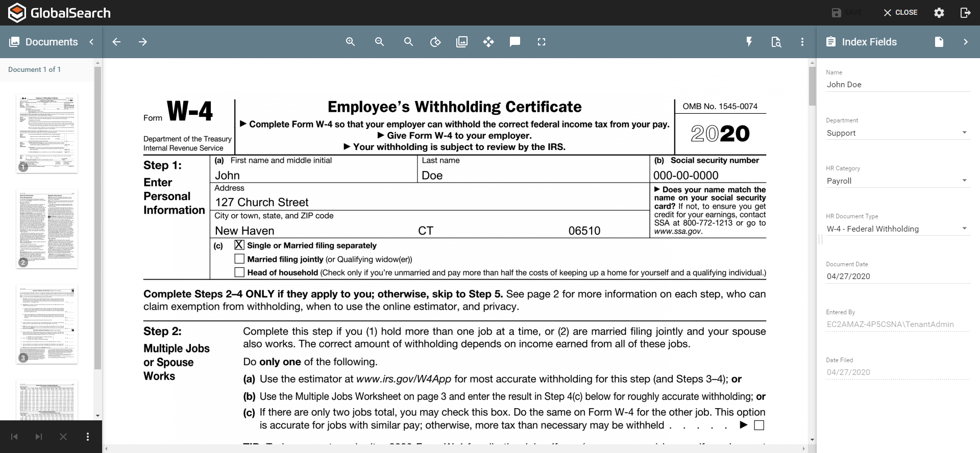This screenshot has width=980, height=453.
Task: Open the annotation comment bubble tool
Action: click(515, 42)
